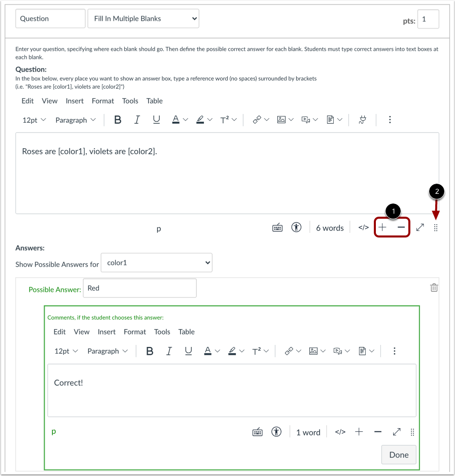Toggle italic formatting in comments editor
Image resolution: width=455 pixels, height=476 pixels.
click(169, 351)
